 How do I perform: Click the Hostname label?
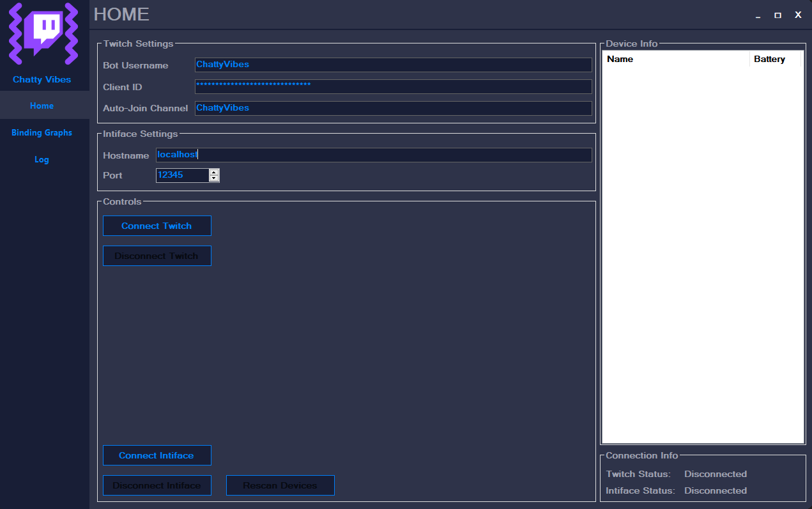(x=126, y=155)
